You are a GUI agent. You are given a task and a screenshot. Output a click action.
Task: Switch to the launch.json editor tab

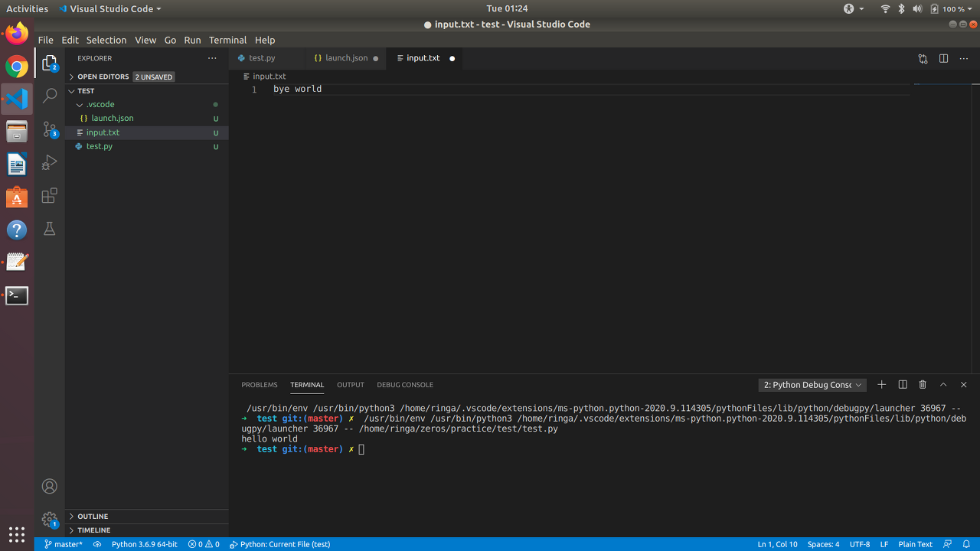tap(346, 58)
